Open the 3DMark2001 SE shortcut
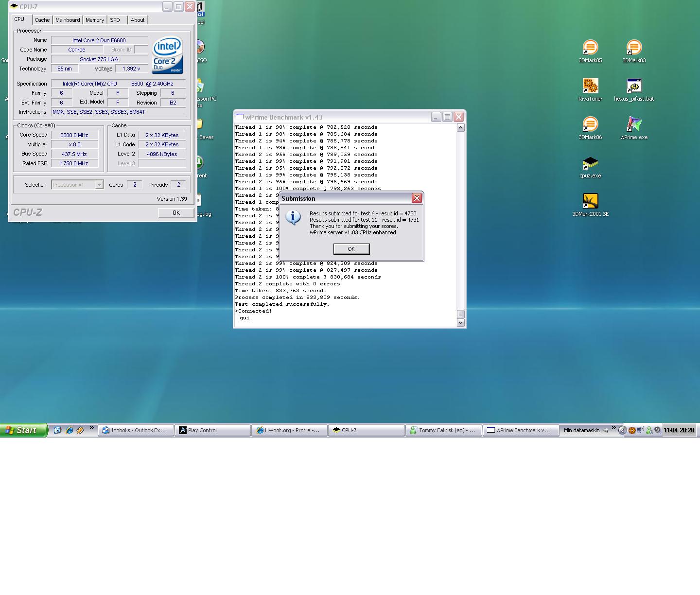 [x=590, y=205]
